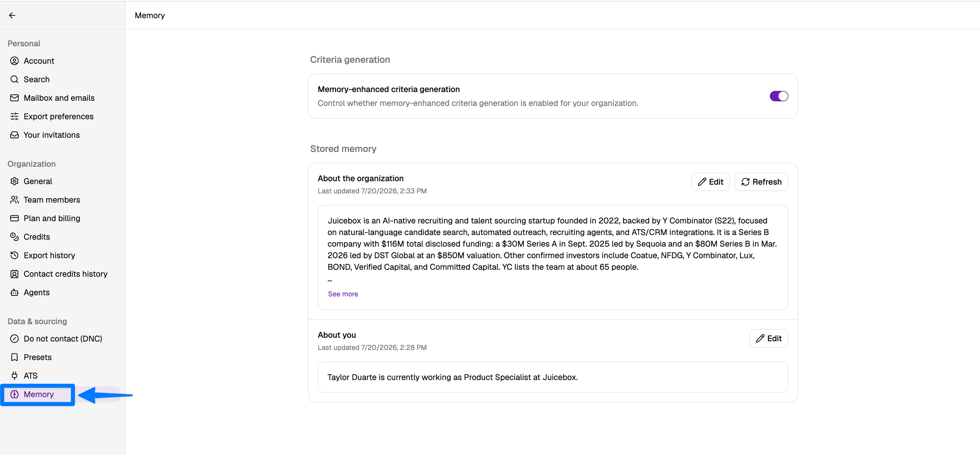Viewport: 980px width, 455px height.
Task: Open Account settings via person icon
Action: (14, 61)
